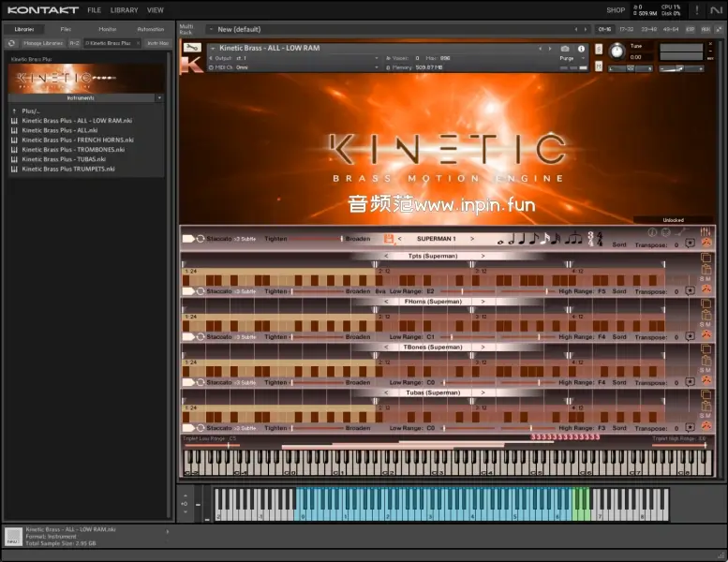Screen dimensions: 728x562
Task: Click the Manage Libraries button
Action: (x=42, y=43)
